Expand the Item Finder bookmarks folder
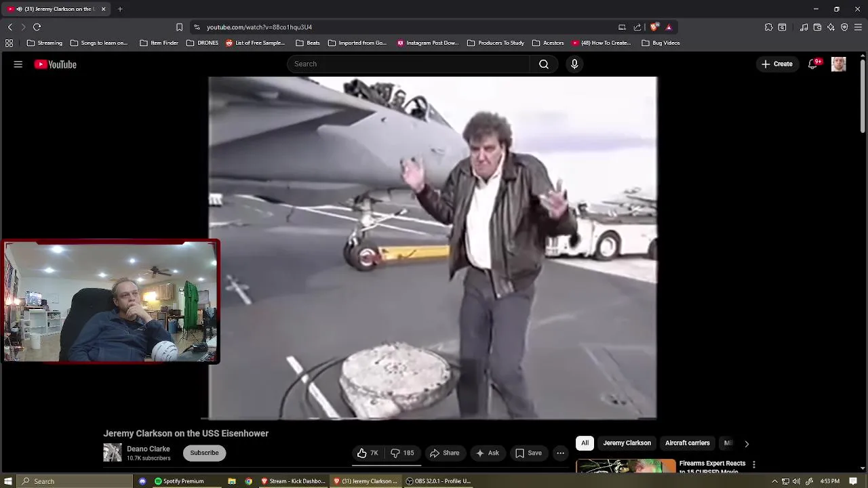Viewport: 868px width, 488px height. [159, 43]
